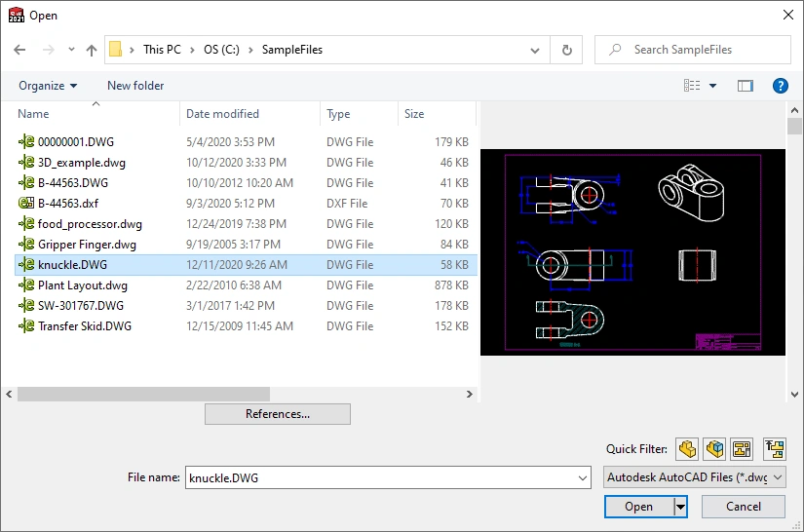The height and width of the screenshot is (532, 804).
Task: Click the Drawings quick filter icon
Action: 742,449
